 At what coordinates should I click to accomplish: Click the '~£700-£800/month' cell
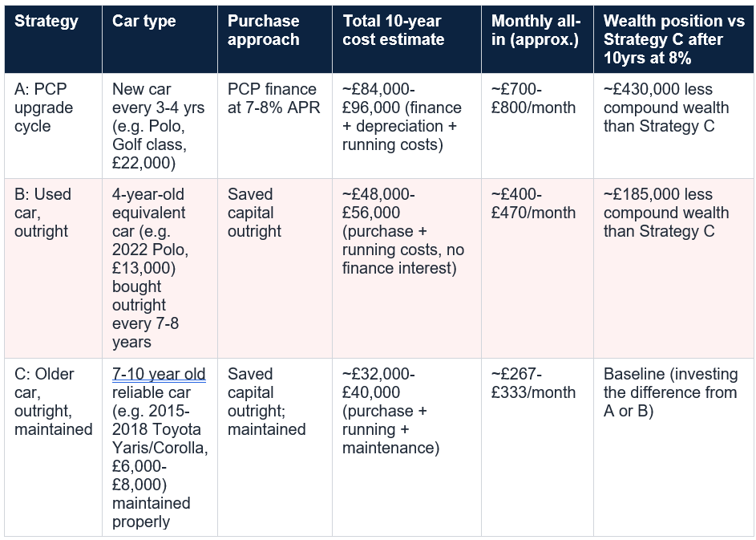(x=538, y=126)
